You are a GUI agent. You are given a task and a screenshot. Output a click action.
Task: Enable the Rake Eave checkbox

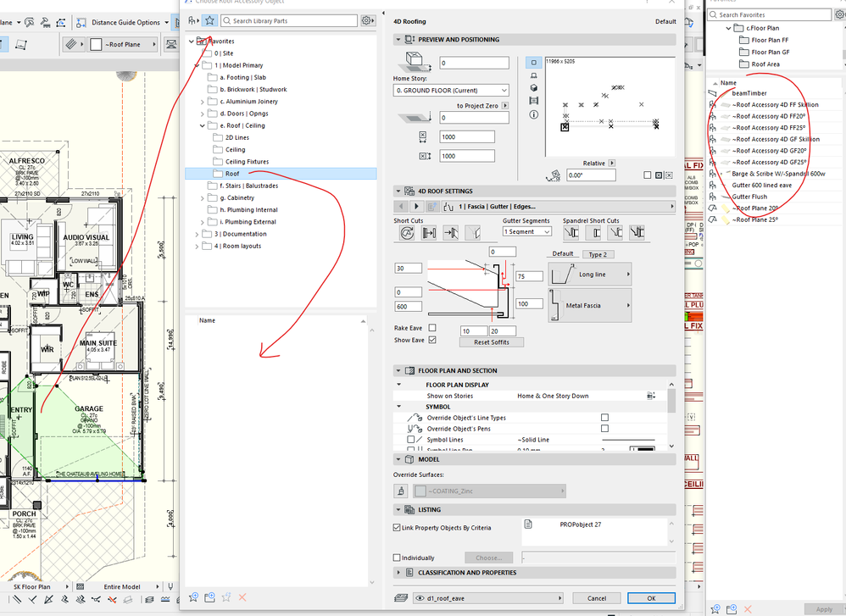(x=432, y=328)
